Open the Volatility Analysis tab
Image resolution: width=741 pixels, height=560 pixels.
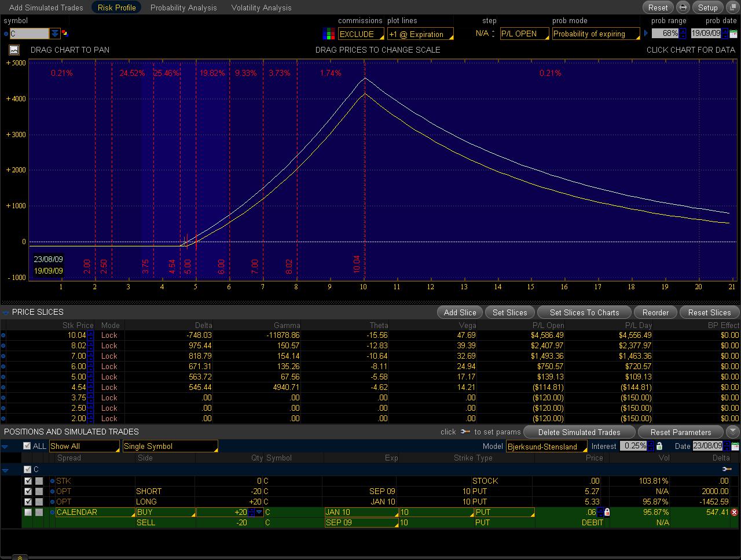[x=261, y=8]
